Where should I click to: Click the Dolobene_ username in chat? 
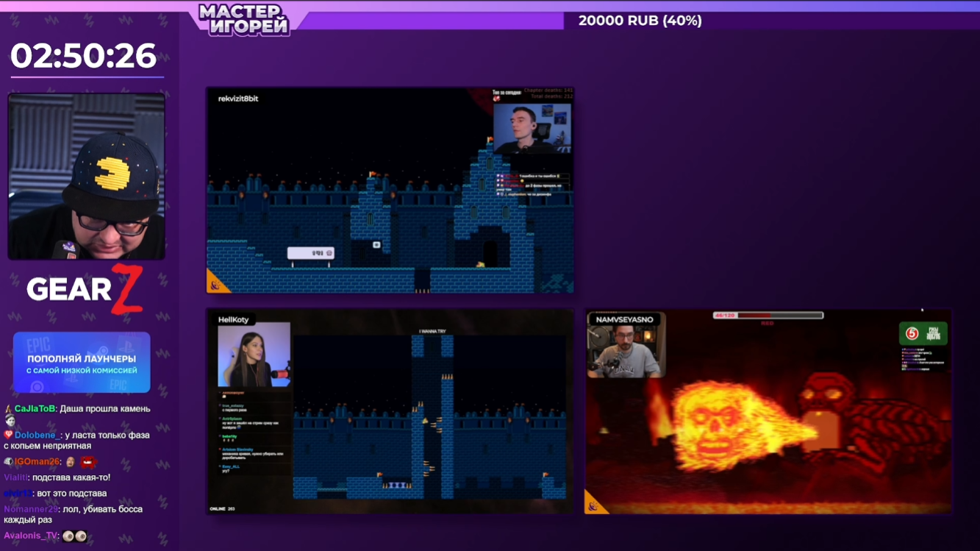[x=37, y=435]
